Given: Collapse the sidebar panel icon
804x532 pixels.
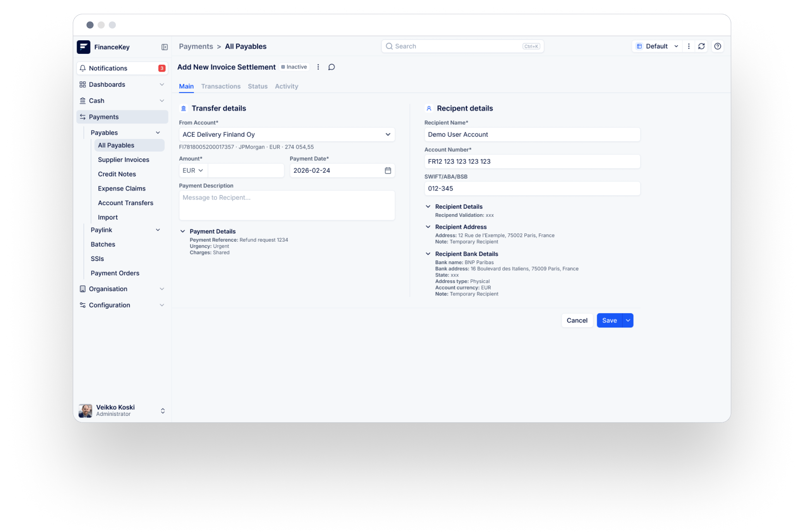Looking at the screenshot, I should [x=165, y=47].
